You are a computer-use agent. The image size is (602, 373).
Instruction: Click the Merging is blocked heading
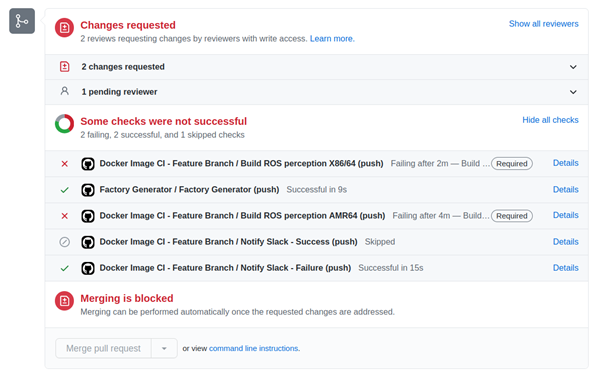127,299
